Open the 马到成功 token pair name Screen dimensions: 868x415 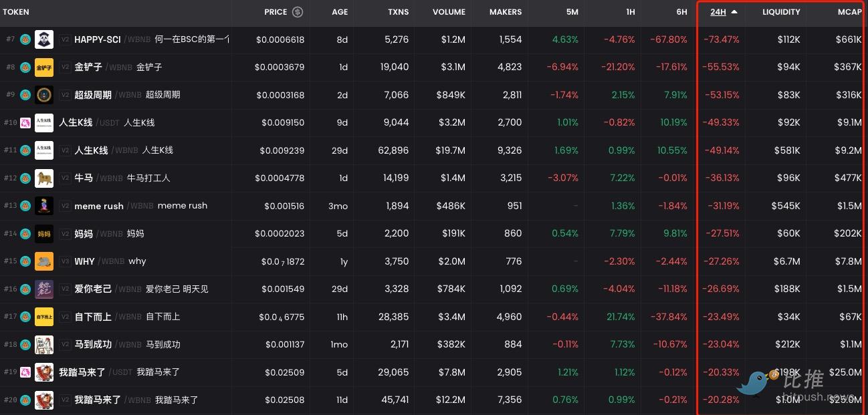pos(93,345)
